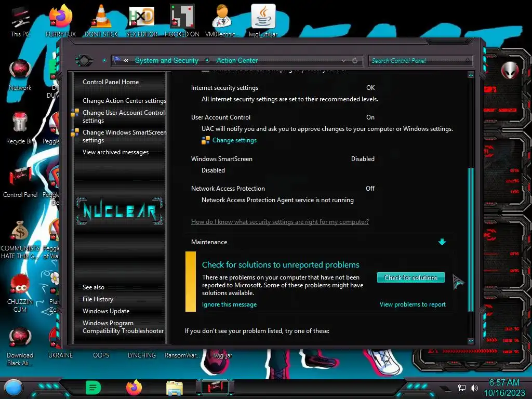Select the UKRAINE desktop item
Image resolution: width=532 pixels, height=399 pixels.
(x=60, y=355)
